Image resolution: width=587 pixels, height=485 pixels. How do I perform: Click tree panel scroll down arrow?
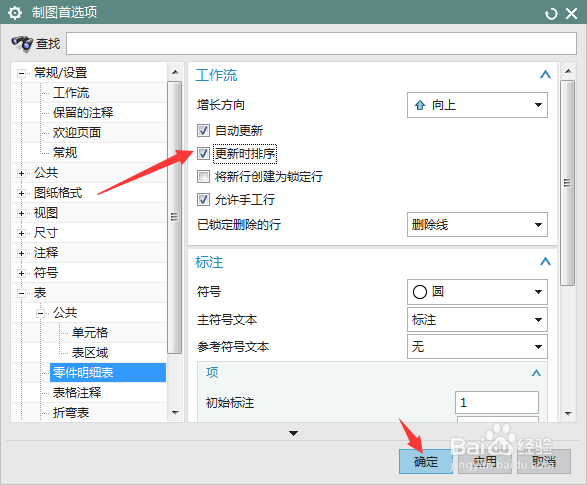(x=175, y=413)
